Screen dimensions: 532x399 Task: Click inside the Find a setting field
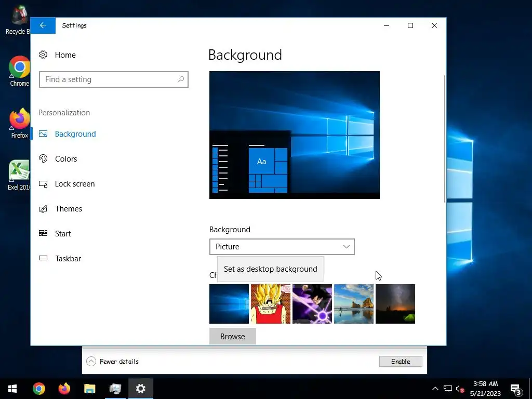tap(114, 79)
